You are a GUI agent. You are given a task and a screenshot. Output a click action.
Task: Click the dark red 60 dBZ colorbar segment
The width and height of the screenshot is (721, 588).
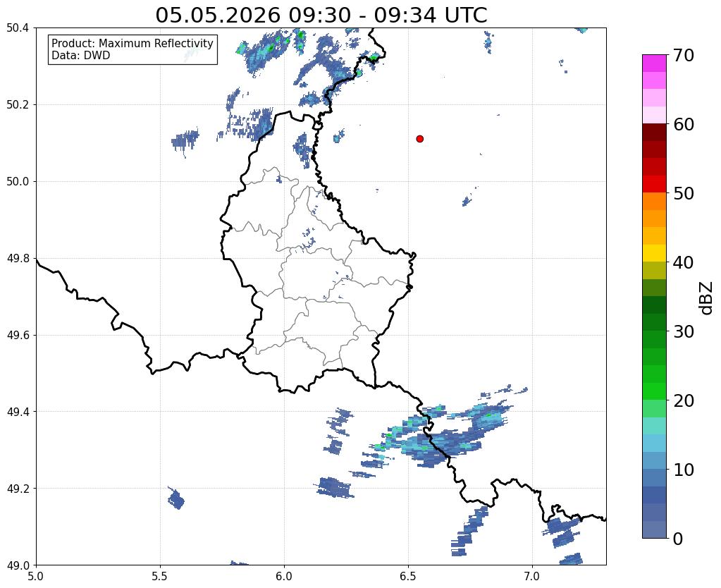point(654,132)
